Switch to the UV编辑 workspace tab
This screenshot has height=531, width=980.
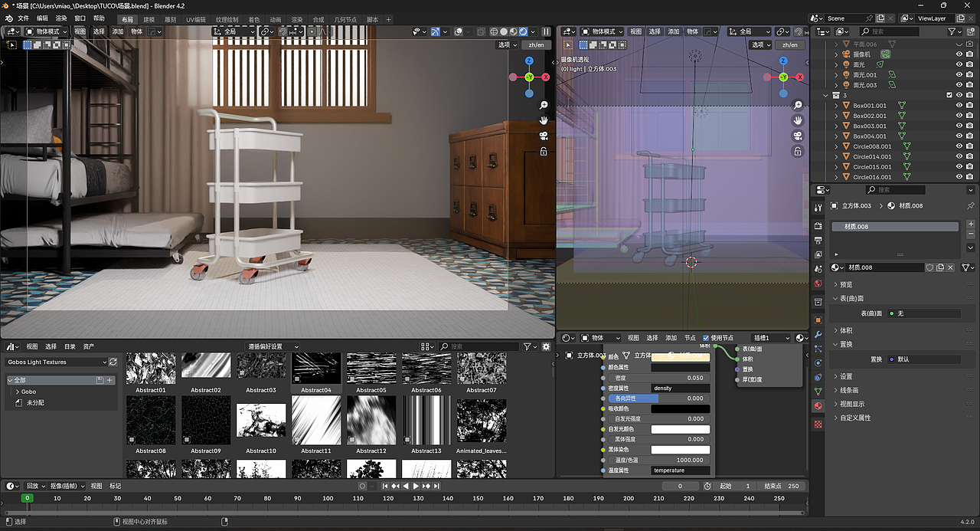coord(195,19)
